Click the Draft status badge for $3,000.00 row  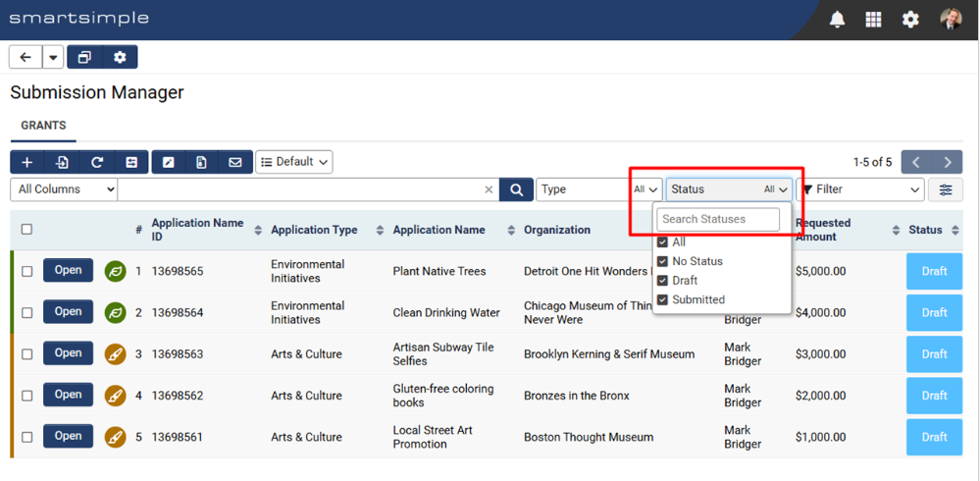[x=934, y=354]
